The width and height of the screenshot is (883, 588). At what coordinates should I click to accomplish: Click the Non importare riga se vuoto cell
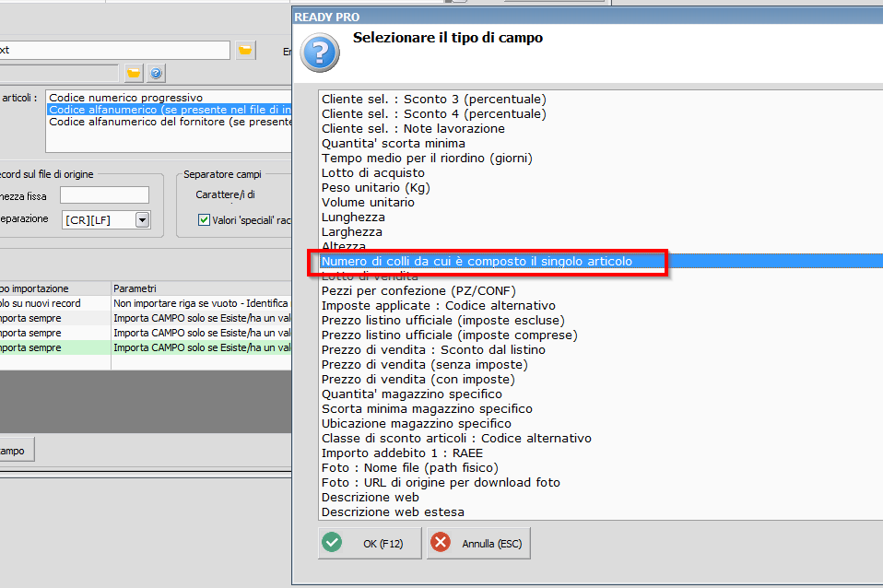pos(202,303)
